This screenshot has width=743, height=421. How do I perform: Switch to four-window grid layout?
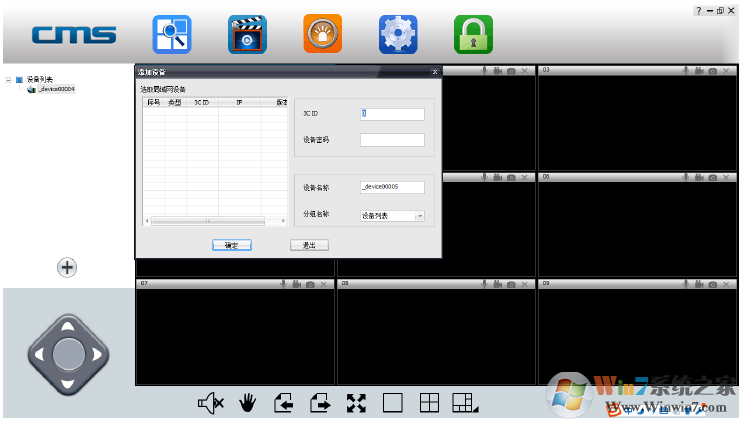tap(429, 403)
